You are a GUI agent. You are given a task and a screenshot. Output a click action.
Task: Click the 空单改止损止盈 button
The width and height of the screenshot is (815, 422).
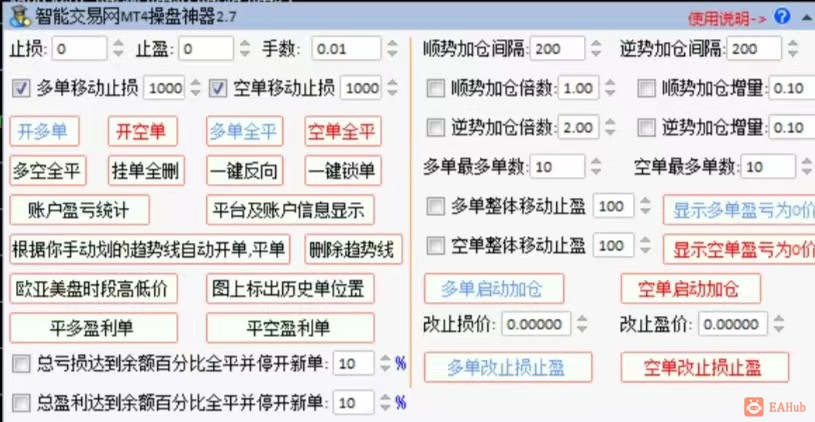click(705, 367)
